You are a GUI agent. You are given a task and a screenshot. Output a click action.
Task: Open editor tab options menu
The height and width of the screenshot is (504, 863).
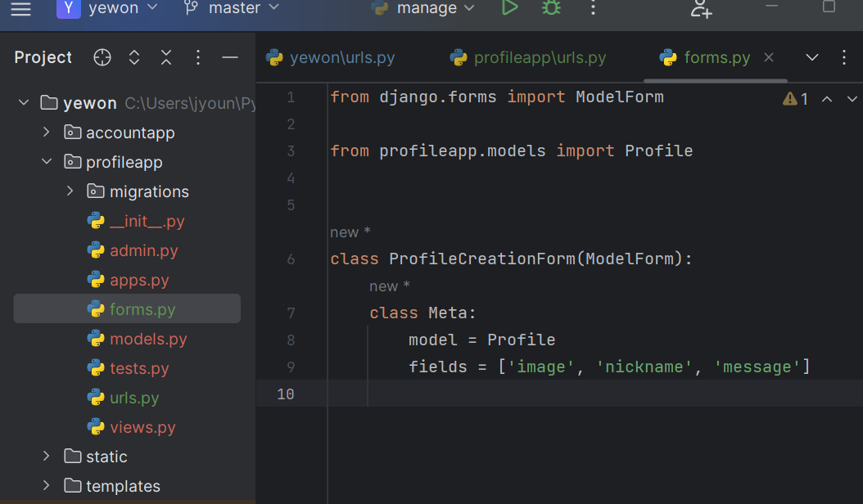[x=843, y=57]
